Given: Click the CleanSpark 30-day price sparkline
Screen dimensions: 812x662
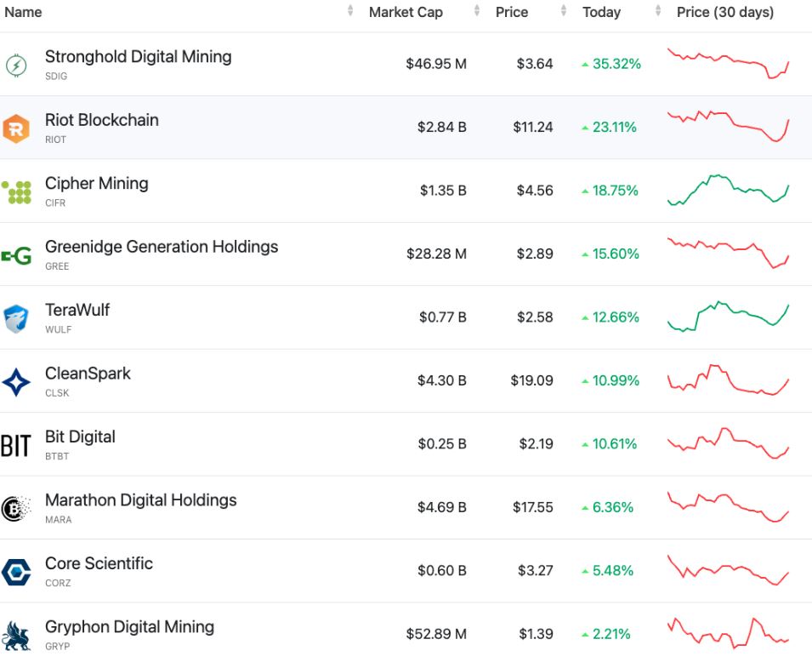Looking at the screenshot, I should [728, 380].
